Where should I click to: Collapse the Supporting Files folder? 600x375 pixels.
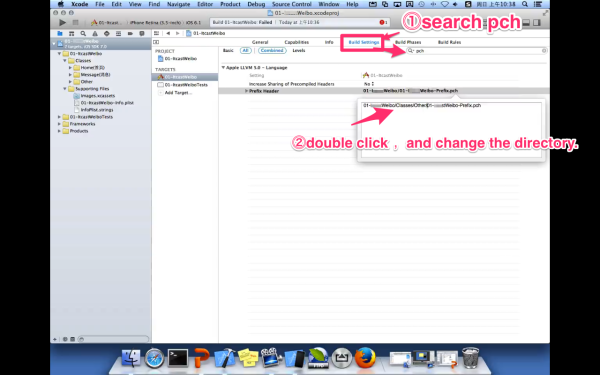pyautogui.click(x=65, y=89)
